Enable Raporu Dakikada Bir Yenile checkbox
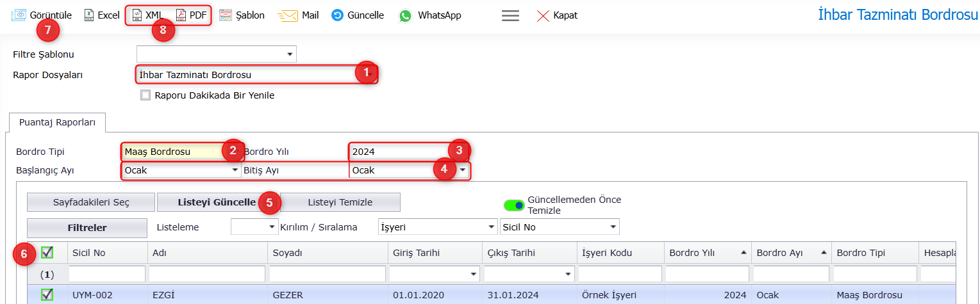Viewport: 980px width, 304px height. (145, 95)
